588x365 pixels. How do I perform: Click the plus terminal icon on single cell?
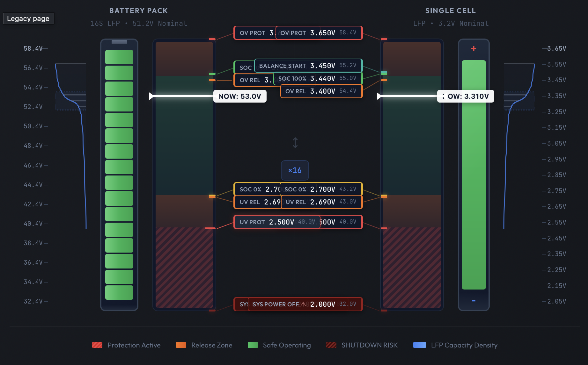(474, 48)
